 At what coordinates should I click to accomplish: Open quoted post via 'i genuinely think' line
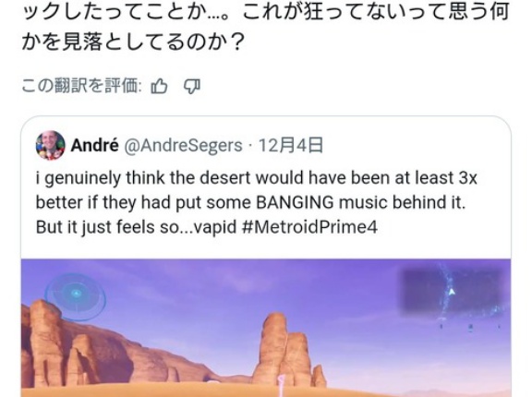[256, 178]
